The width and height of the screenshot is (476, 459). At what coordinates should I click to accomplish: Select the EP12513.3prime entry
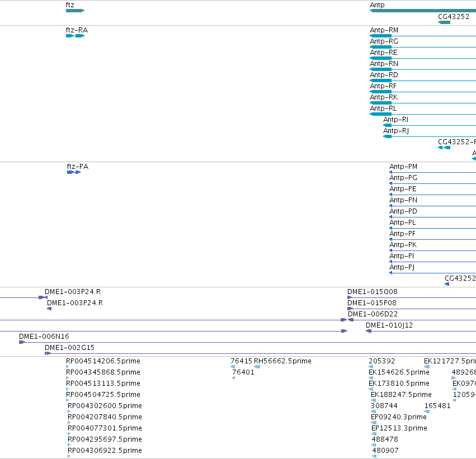coord(399,428)
